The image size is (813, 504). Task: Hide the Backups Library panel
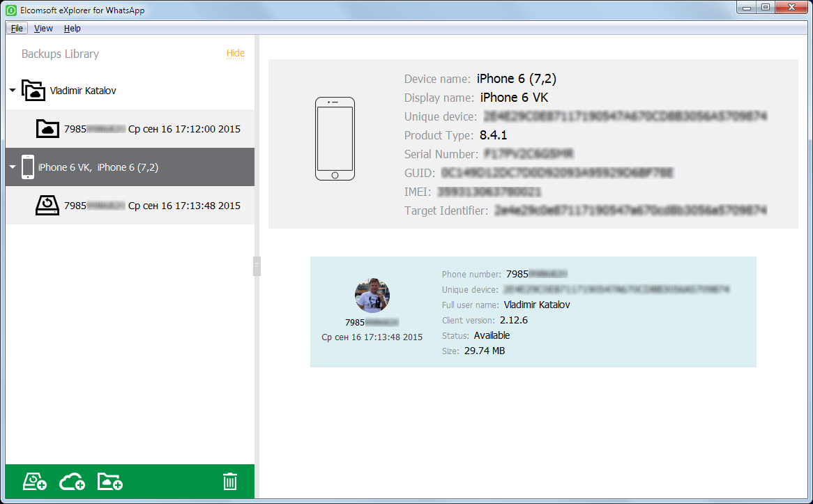point(235,53)
